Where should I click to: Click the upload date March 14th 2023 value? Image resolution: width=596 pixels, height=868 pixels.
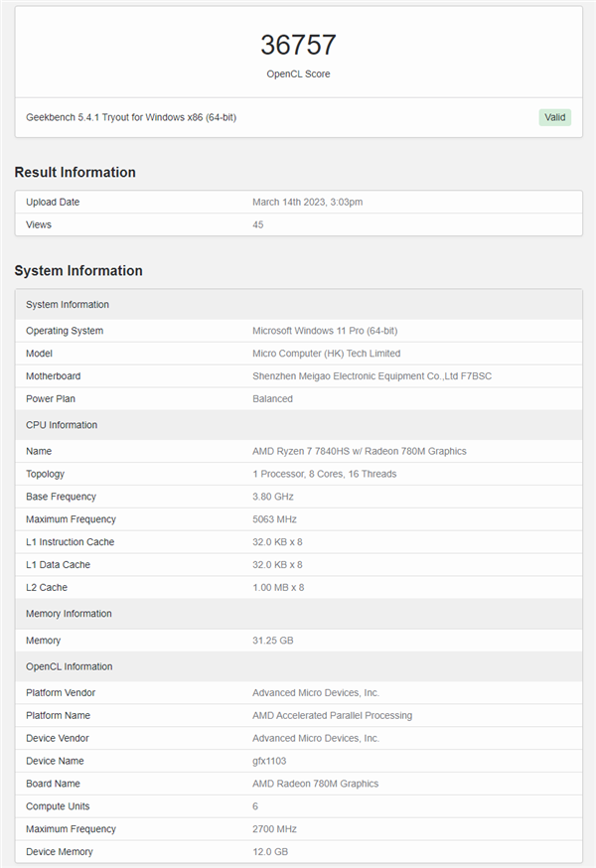tap(307, 202)
